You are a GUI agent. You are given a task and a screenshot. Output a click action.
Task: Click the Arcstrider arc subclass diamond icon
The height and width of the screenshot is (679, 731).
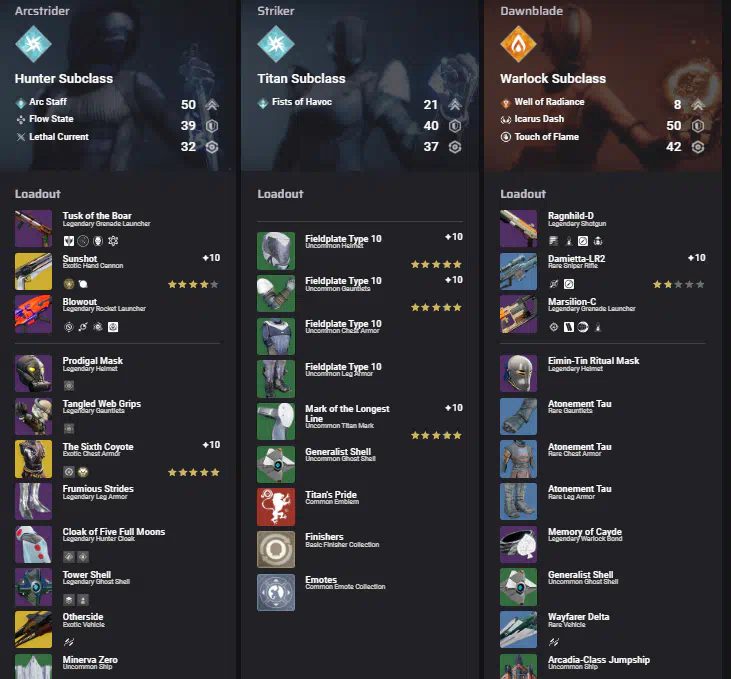click(x=33, y=44)
